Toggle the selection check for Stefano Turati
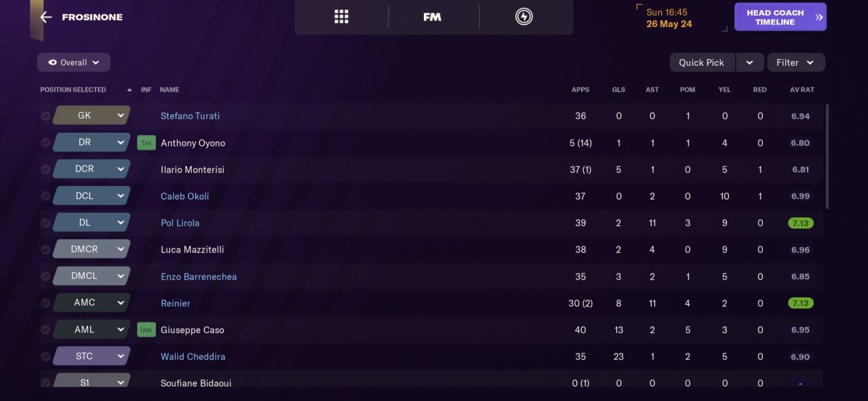The width and height of the screenshot is (868, 401). pyautogui.click(x=45, y=116)
